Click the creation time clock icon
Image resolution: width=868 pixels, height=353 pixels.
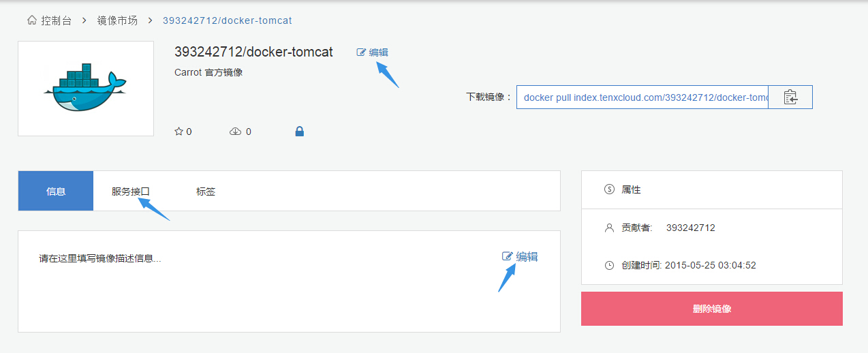[x=609, y=265]
